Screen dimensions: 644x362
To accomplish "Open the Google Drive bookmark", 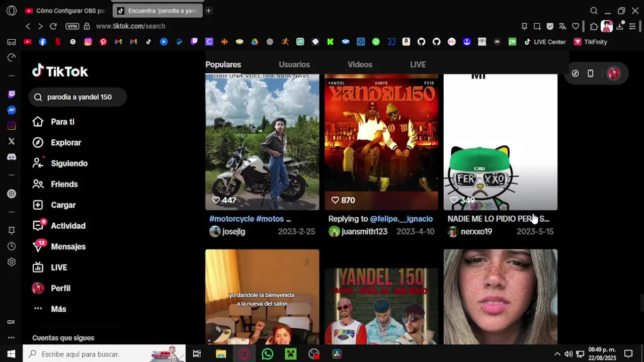I will pyautogui.click(x=255, y=42).
